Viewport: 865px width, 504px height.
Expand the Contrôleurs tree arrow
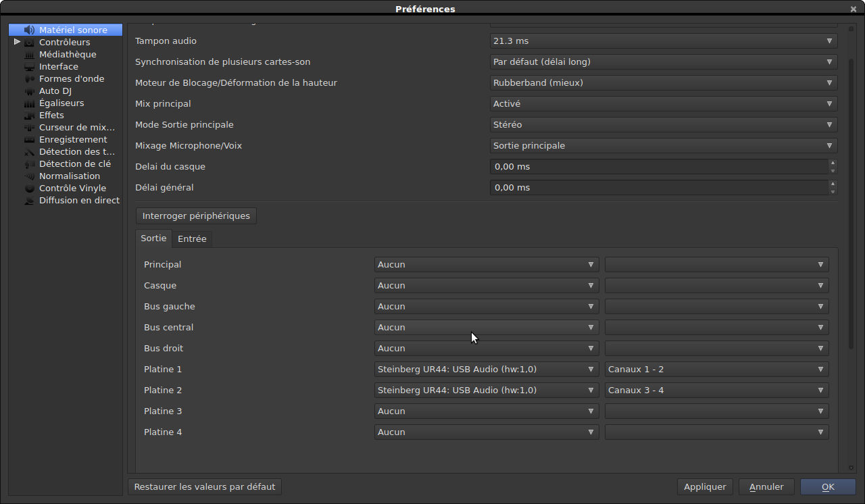[x=17, y=42]
